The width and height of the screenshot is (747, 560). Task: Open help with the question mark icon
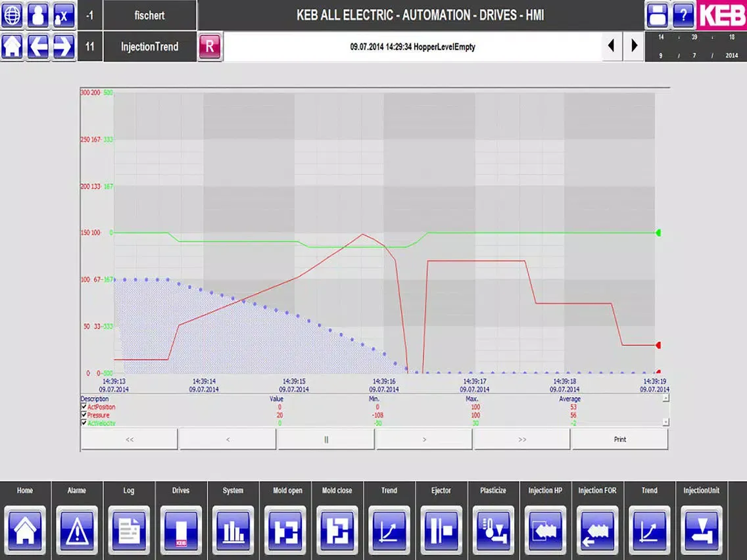683,15
